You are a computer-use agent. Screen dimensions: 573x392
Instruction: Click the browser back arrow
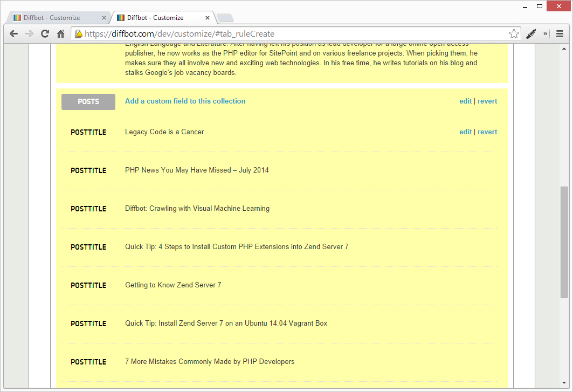tap(13, 33)
